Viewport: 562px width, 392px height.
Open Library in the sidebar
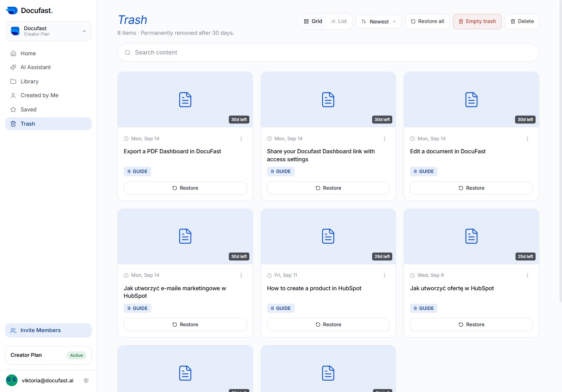(x=48, y=81)
